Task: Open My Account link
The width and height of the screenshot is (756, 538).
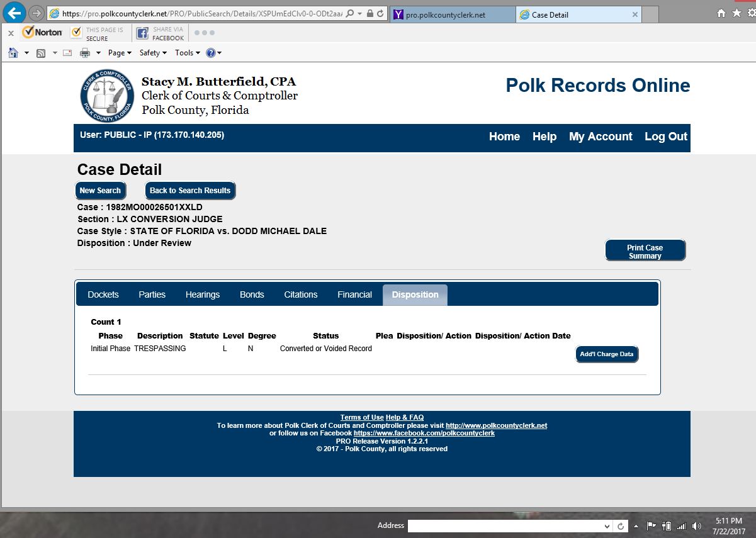Action: [601, 137]
